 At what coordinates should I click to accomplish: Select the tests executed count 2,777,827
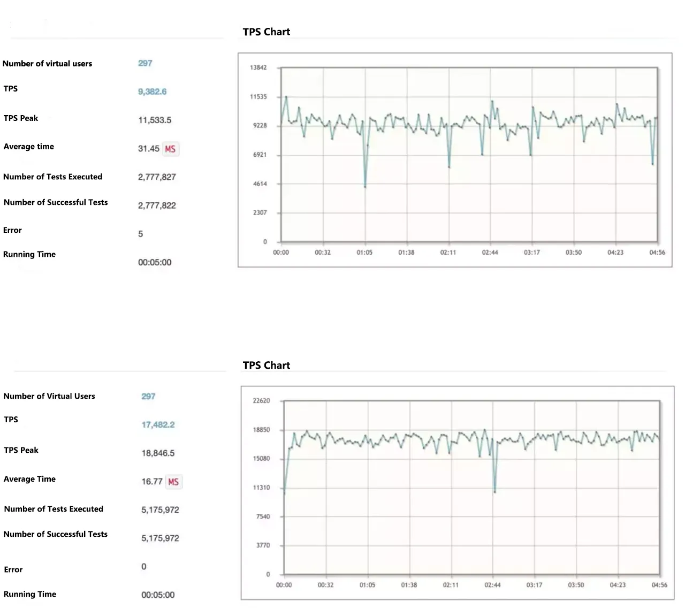(x=157, y=177)
